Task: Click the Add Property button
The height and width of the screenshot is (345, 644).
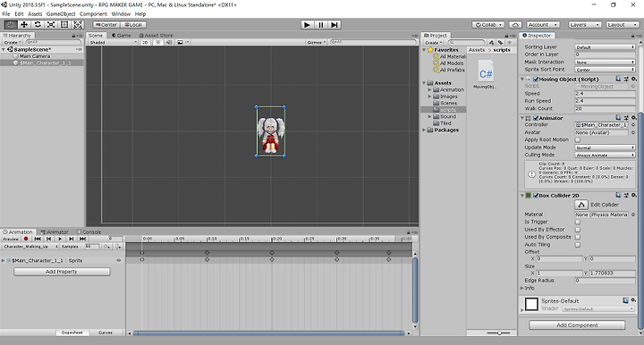Action: point(62,272)
